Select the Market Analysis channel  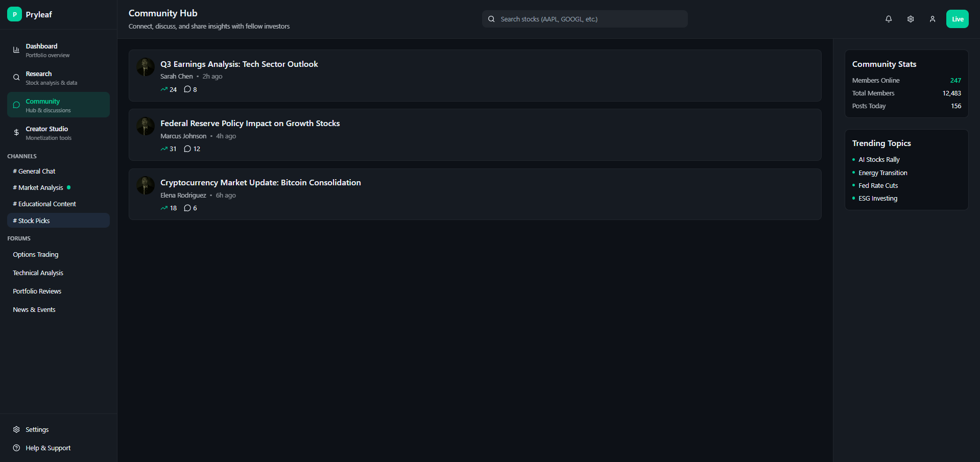point(41,188)
